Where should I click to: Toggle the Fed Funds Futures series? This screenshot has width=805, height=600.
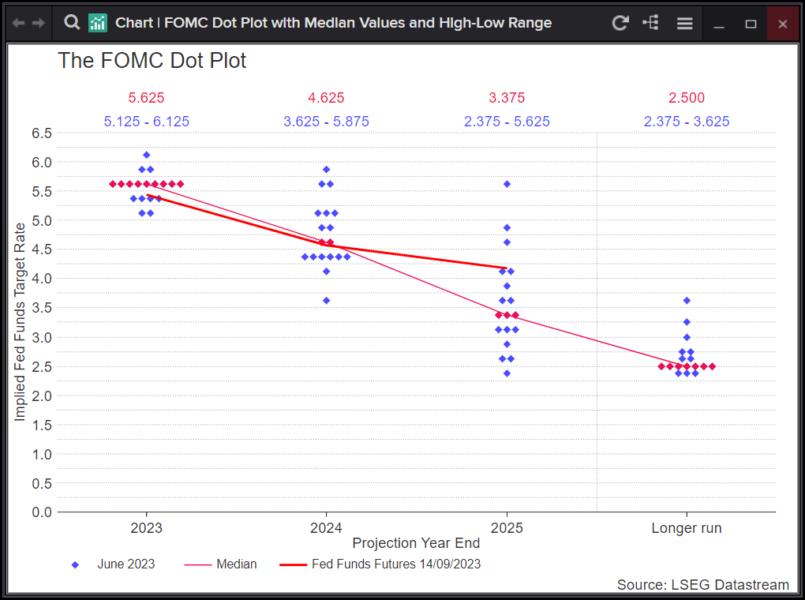394,564
